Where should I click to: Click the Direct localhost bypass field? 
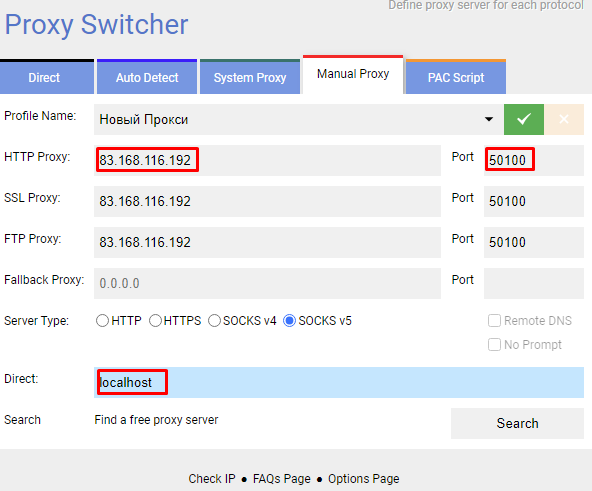[x=339, y=383]
